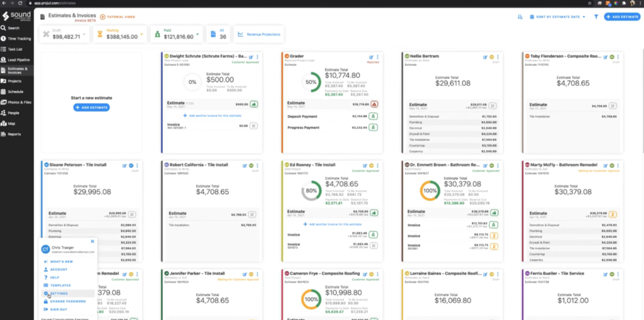Viewport: 644px width, 320px height.
Task: Click the Sound Construction Services logo
Action: click(16, 16)
